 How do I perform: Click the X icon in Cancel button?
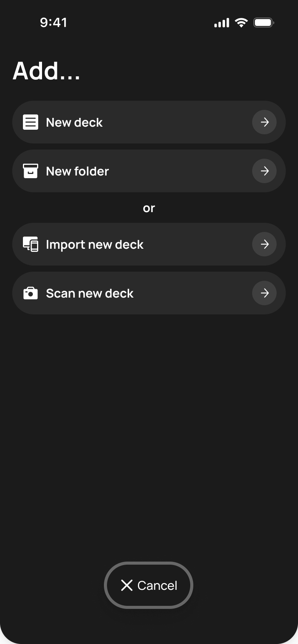click(127, 585)
